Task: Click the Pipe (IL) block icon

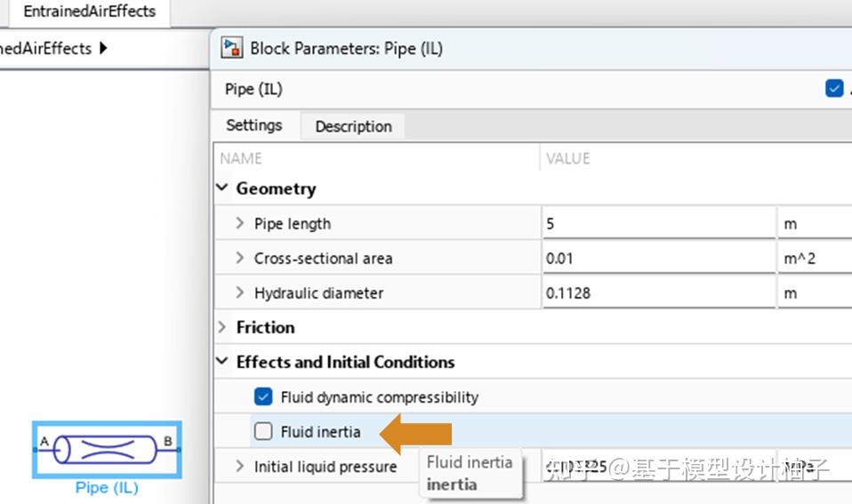Action: (x=107, y=449)
